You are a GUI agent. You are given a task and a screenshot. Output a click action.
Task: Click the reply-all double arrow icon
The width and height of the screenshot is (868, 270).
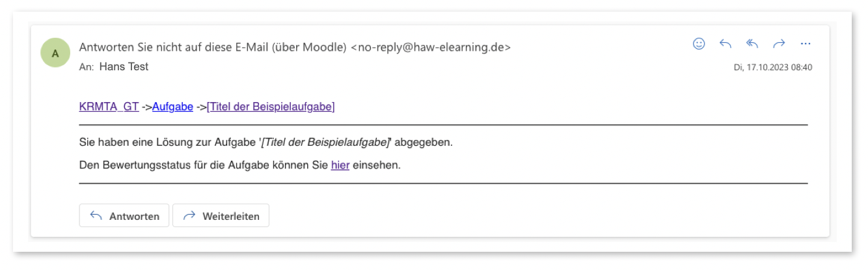pyautogui.click(x=752, y=44)
